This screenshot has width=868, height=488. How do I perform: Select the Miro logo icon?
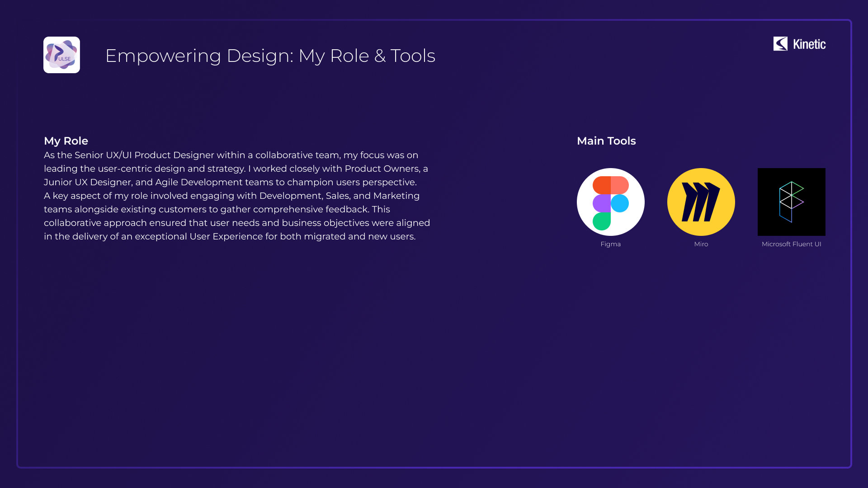pyautogui.click(x=701, y=202)
